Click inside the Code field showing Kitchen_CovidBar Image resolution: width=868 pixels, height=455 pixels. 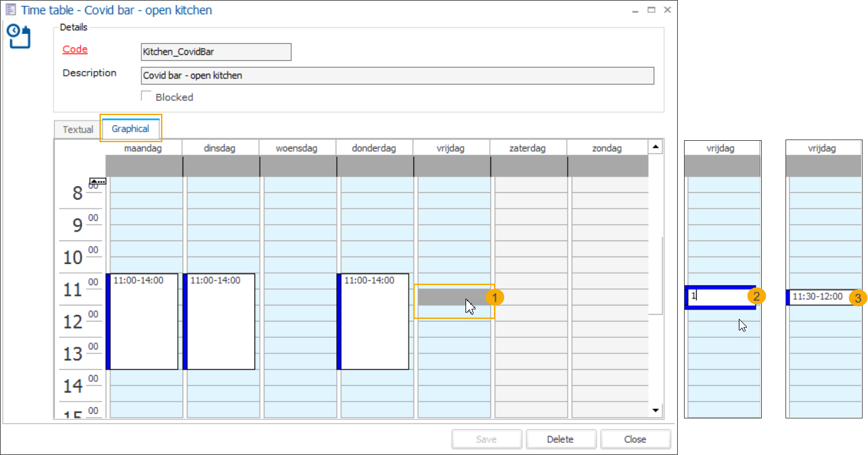pyautogui.click(x=215, y=51)
